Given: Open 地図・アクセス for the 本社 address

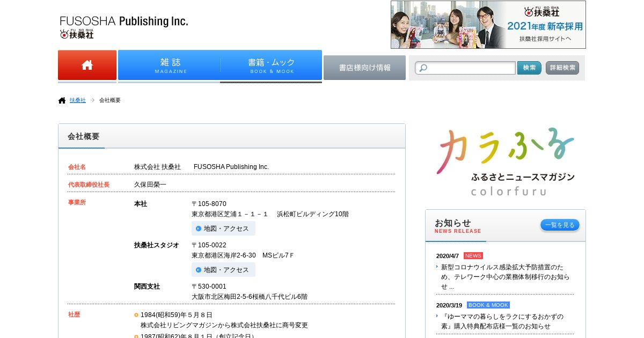Looking at the screenshot, I should coord(223,229).
